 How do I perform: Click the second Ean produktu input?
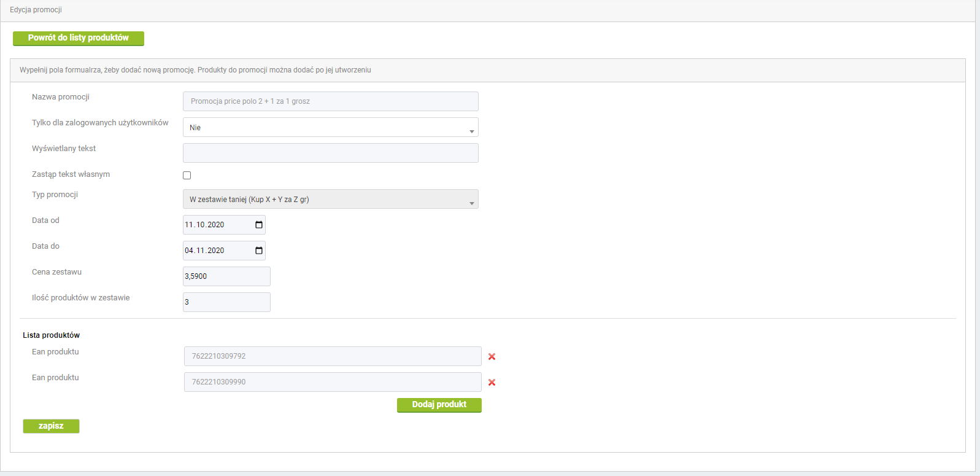coord(332,382)
